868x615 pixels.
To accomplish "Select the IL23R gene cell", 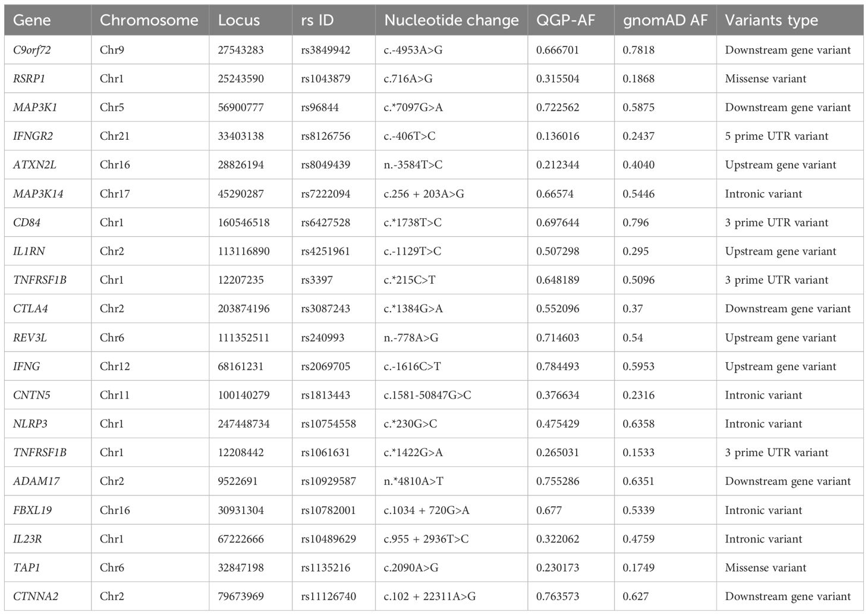I will pos(27,539).
